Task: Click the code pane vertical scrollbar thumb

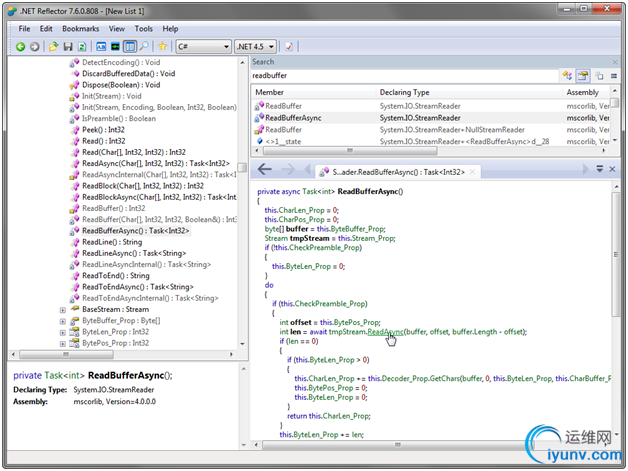Action: [x=616, y=254]
